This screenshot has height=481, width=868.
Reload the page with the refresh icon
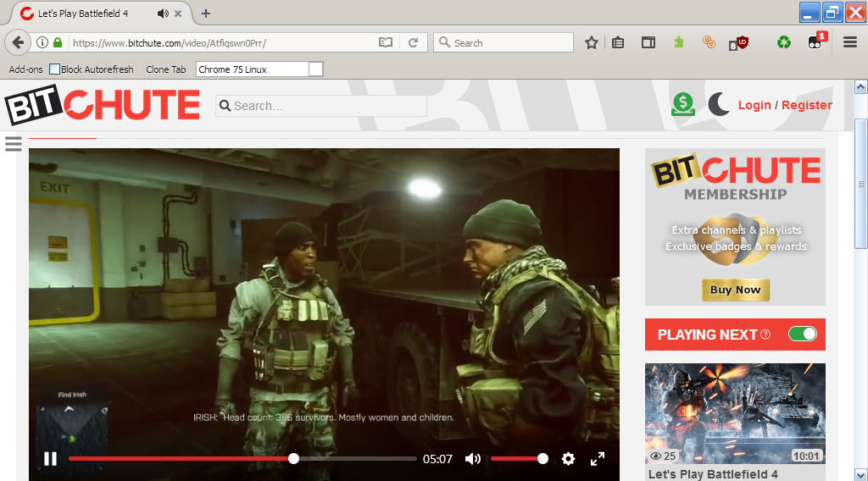[x=413, y=42]
